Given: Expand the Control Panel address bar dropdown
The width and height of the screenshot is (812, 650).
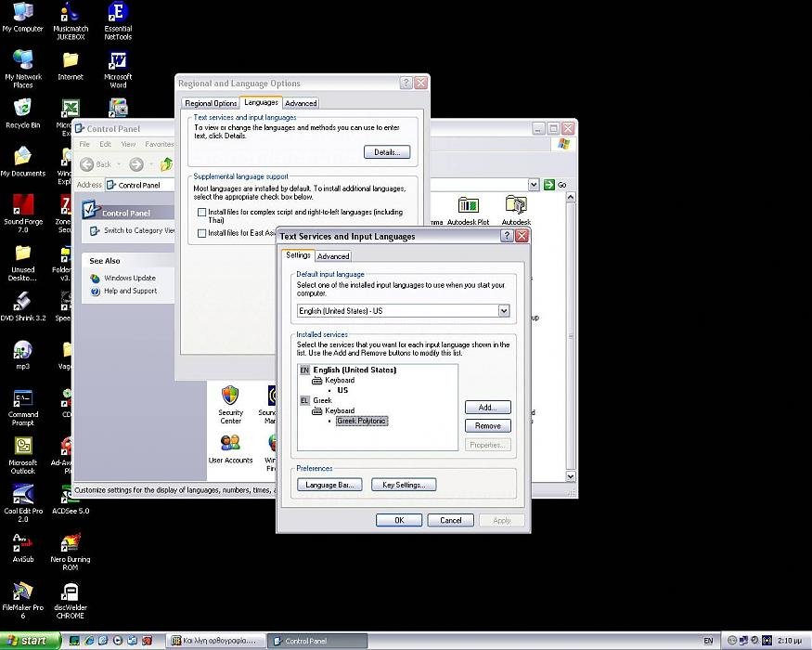Looking at the screenshot, I should point(534,185).
